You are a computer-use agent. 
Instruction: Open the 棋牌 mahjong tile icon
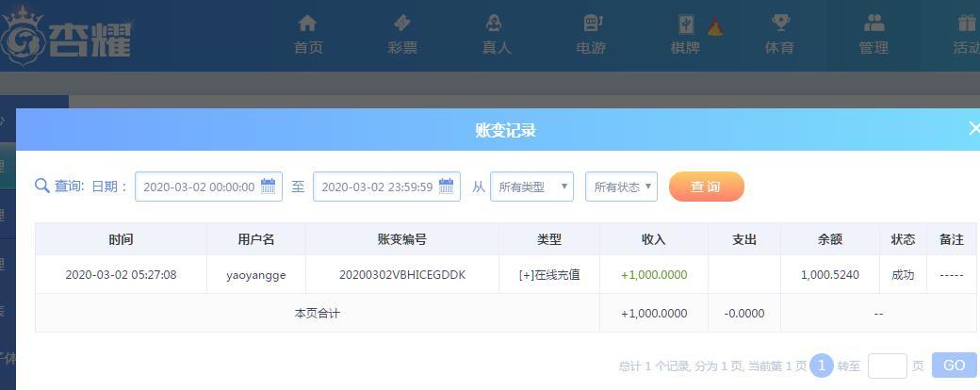tap(686, 24)
